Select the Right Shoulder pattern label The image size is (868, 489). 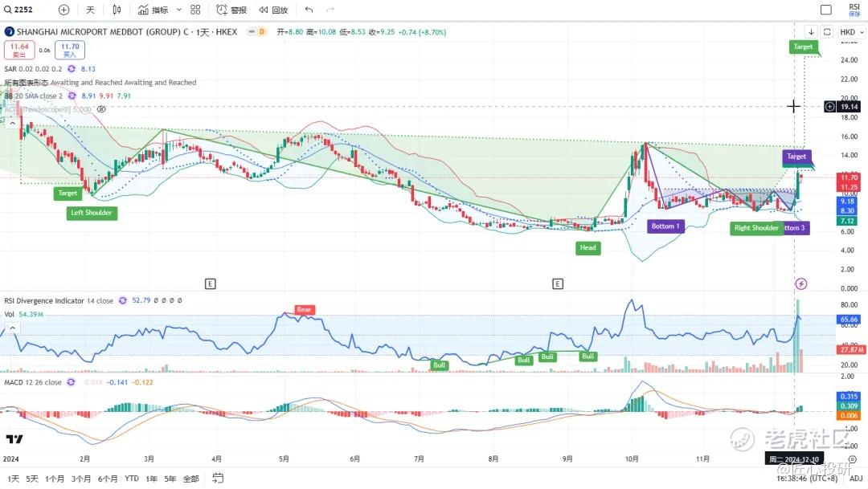(x=756, y=227)
